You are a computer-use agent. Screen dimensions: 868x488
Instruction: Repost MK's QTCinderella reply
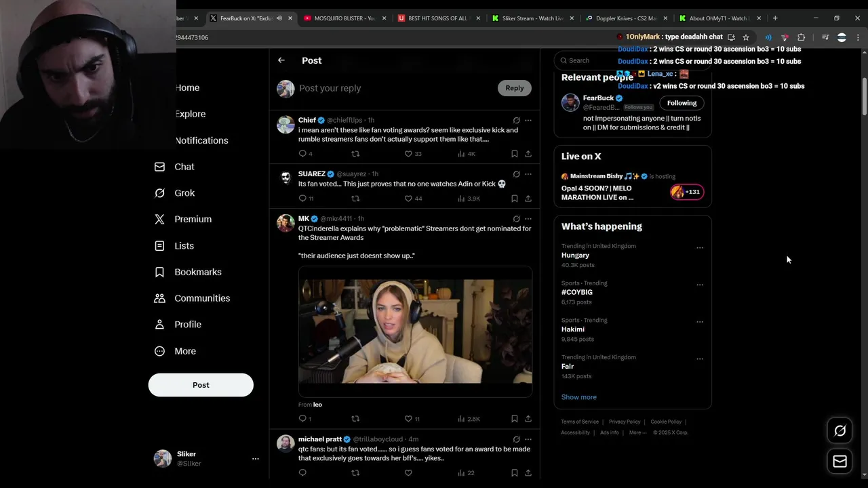(x=355, y=419)
